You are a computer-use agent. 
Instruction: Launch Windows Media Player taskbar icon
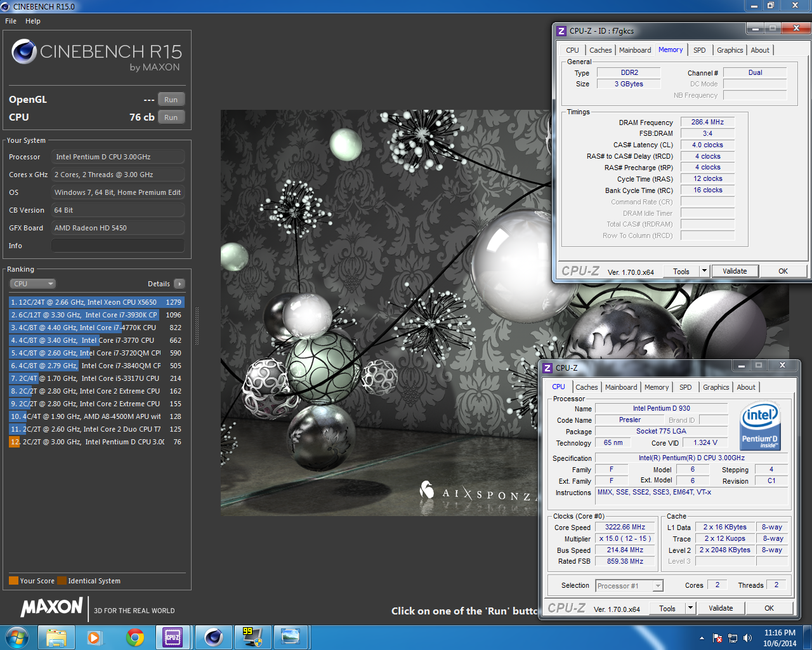(95, 637)
